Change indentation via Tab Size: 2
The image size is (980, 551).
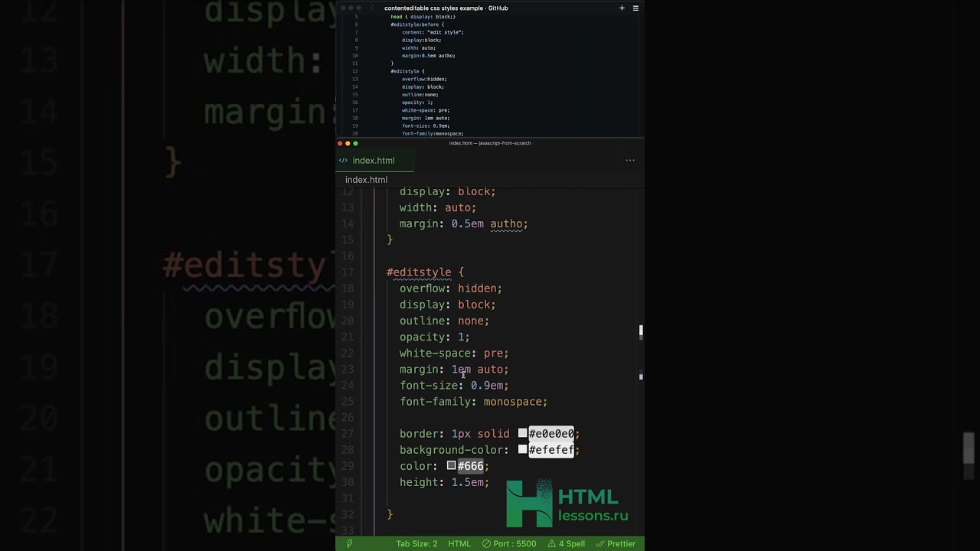click(x=416, y=543)
